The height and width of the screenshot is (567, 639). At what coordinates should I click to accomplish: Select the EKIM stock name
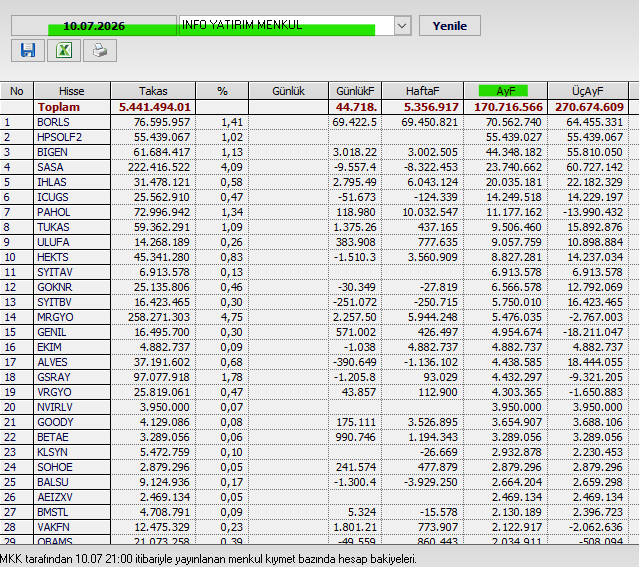point(49,347)
